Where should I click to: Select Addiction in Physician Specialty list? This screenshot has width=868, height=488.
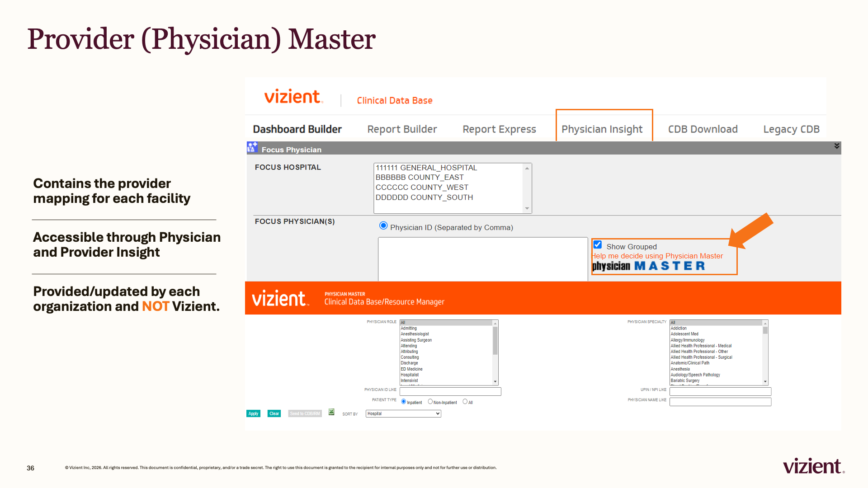[679, 328]
